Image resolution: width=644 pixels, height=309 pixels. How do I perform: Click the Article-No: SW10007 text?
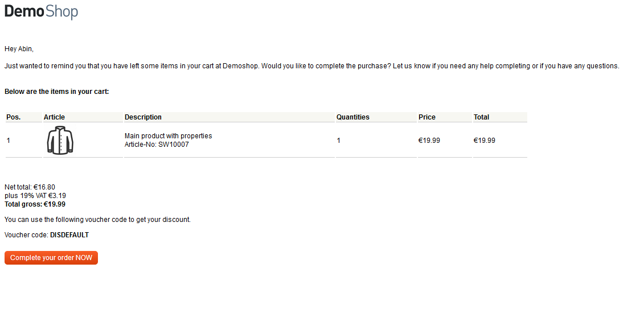click(x=157, y=145)
